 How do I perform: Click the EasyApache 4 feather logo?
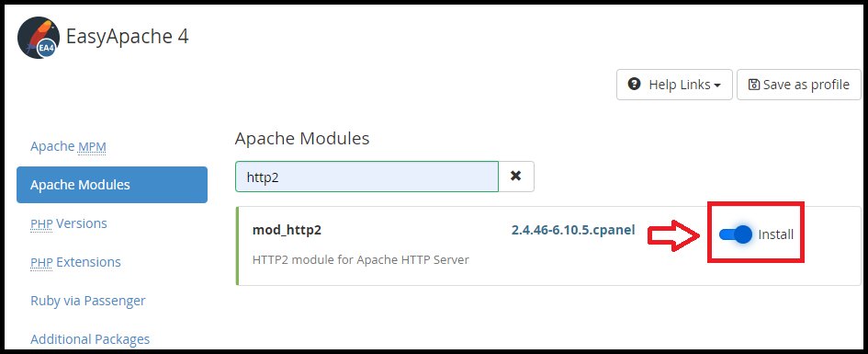click(39, 38)
